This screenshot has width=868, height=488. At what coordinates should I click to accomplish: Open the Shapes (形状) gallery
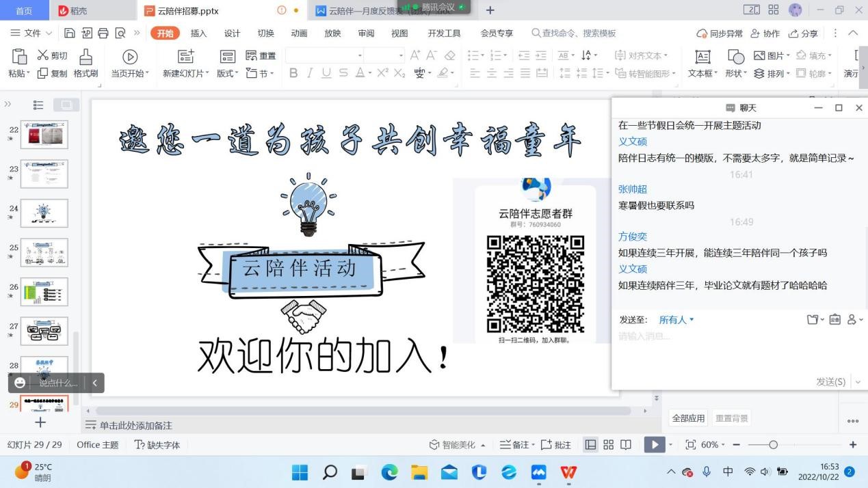click(x=736, y=57)
